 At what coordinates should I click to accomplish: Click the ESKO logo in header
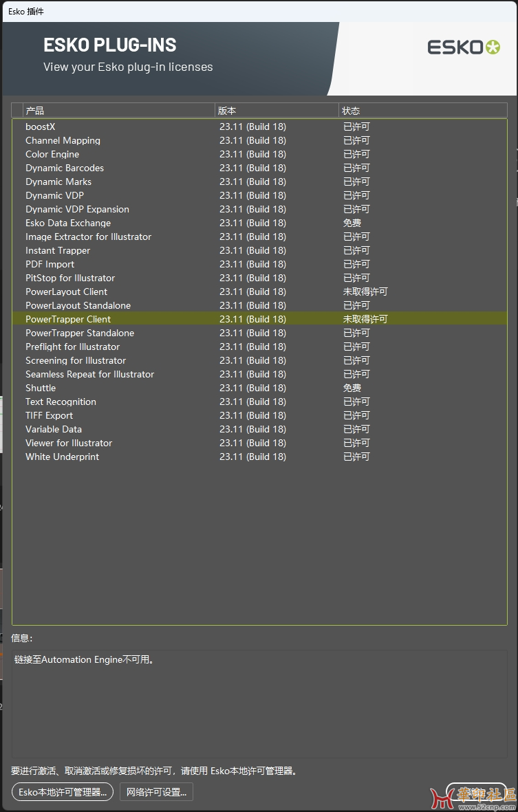tap(464, 47)
